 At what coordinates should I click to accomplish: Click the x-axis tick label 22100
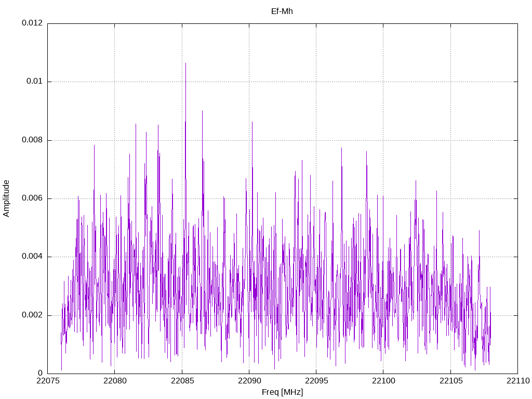coord(384,381)
